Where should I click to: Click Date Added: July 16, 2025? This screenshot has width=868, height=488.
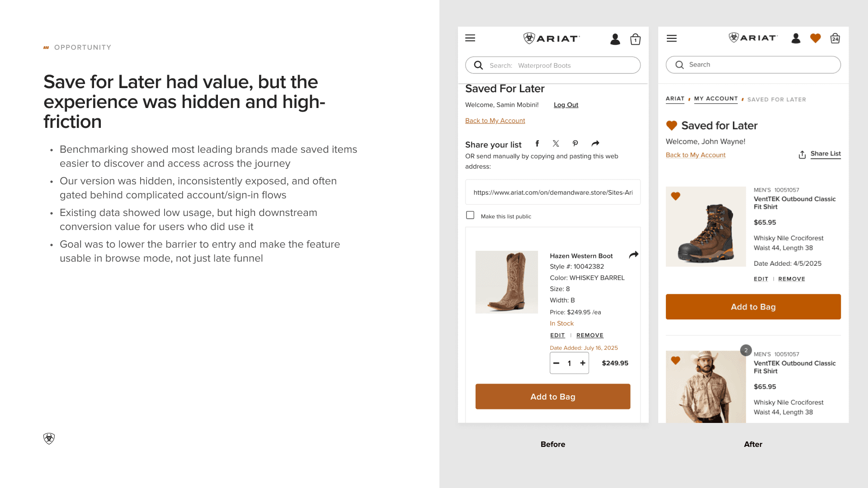[584, 348]
